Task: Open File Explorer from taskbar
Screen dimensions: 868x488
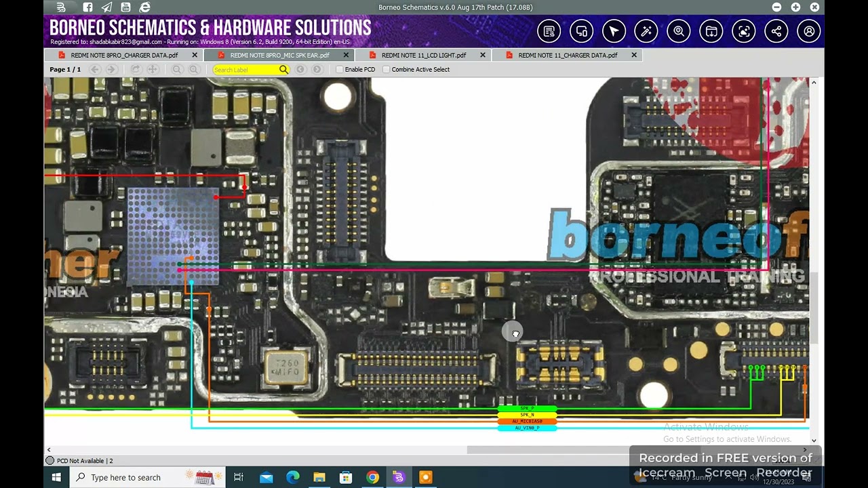Action: (319, 477)
